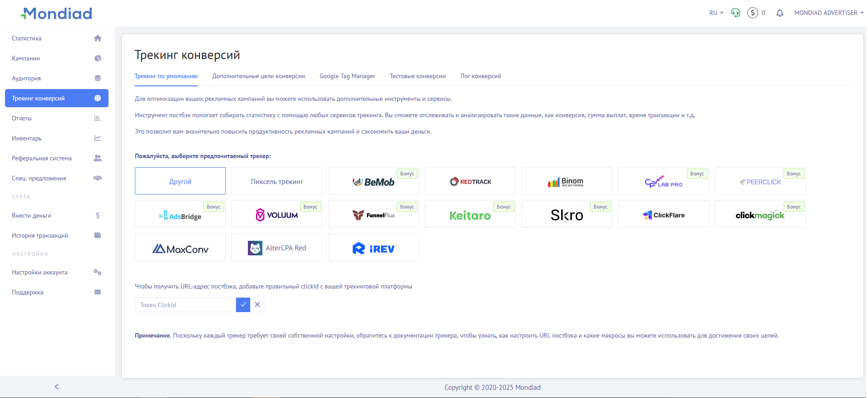Viewport: 868px width, 398px height.
Task: Clear ClickId token with X button
Action: (x=257, y=305)
